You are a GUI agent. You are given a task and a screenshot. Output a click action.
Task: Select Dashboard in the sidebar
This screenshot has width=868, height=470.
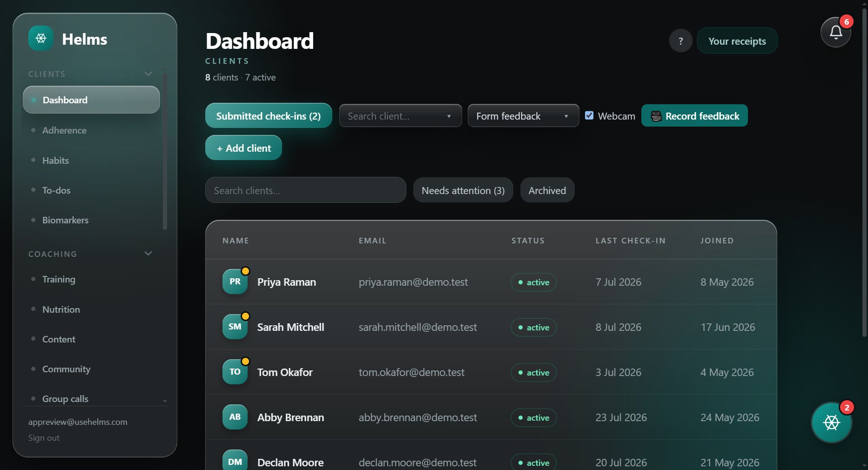91,100
